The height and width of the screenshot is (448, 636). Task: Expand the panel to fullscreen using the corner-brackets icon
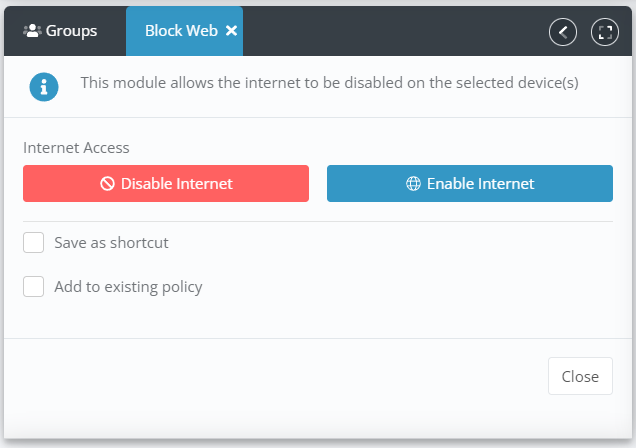[605, 32]
